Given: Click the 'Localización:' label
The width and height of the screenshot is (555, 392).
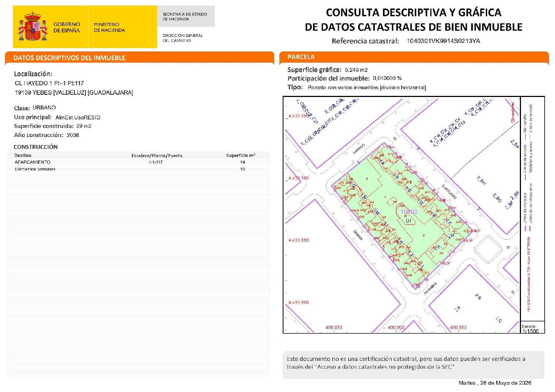Looking at the screenshot, I should tap(33, 74).
